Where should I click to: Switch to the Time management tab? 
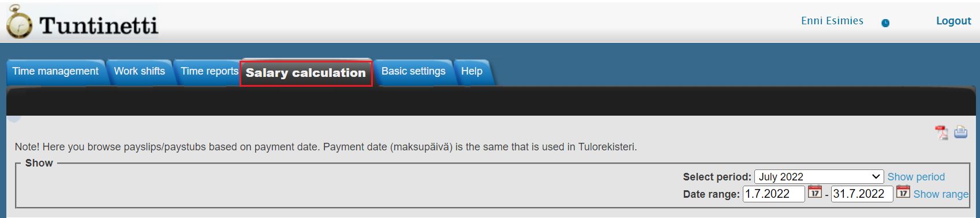click(55, 72)
